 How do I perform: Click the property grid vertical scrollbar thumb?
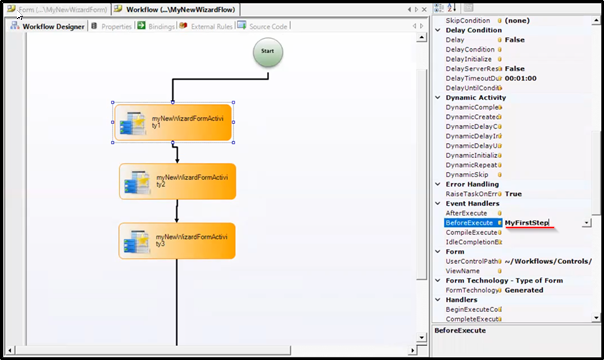tap(596, 172)
